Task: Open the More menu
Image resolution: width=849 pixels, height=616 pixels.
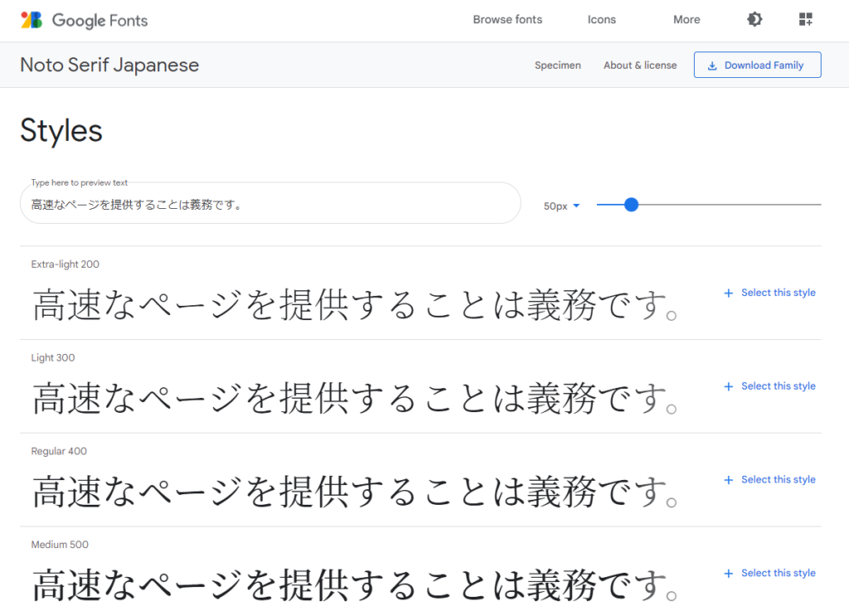Action: pyautogui.click(x=686, y=20)
